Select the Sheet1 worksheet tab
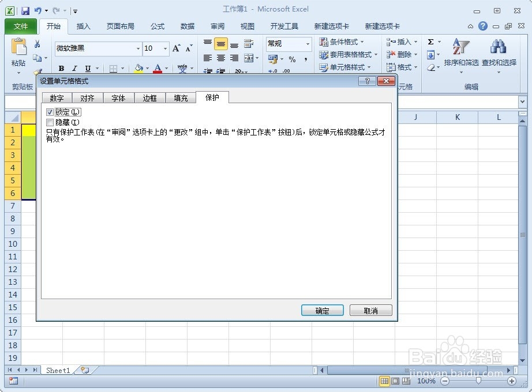 [58, 371]
